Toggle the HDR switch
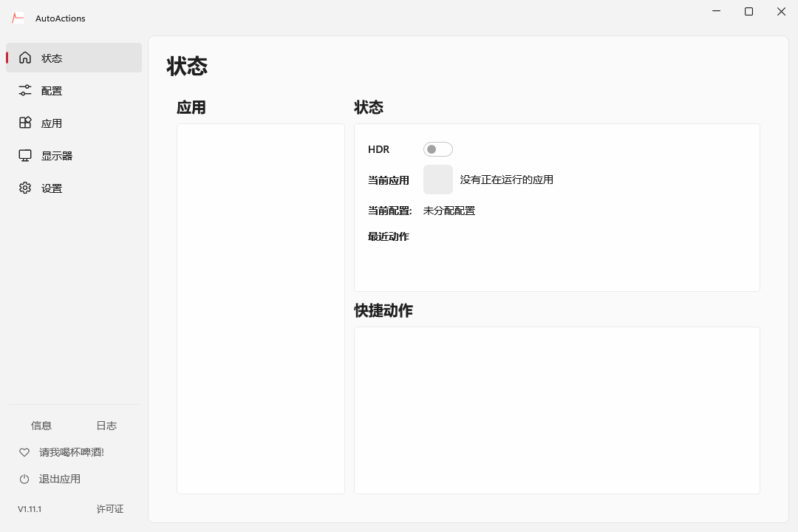798x532 pixels. 437,149
